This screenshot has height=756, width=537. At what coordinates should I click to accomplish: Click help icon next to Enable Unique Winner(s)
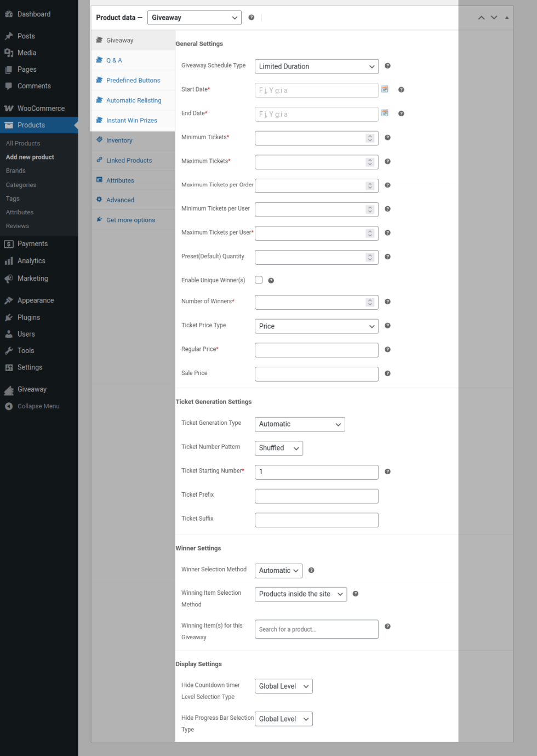(271, 281)
